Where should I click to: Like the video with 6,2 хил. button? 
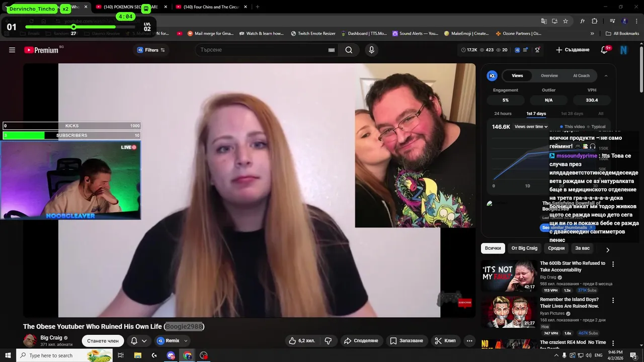pos(302,341)
